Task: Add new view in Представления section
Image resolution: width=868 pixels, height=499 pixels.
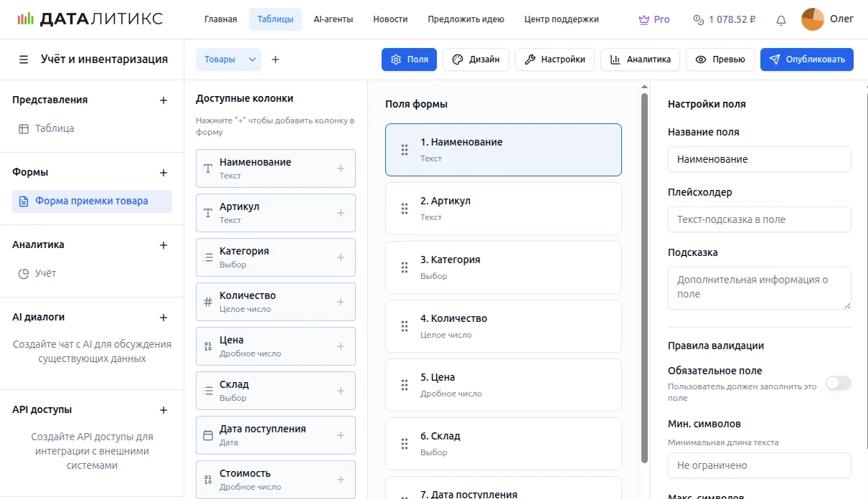Action: point(164,100)
